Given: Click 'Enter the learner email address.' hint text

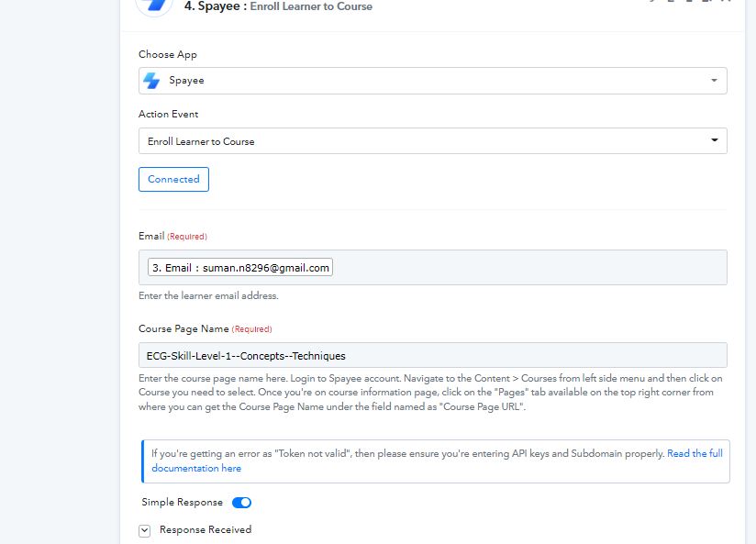Looking at the screenshot, I should pyautogui.click(x=208, y=295).
